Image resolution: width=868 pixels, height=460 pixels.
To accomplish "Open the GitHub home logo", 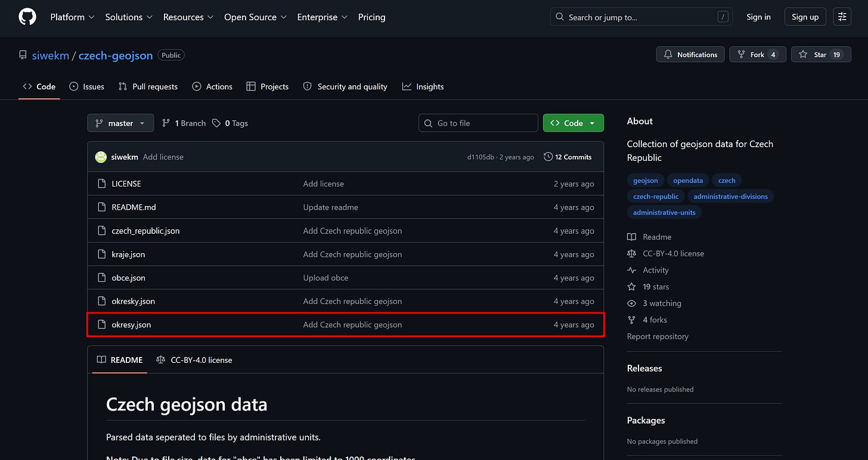I will 27,17.
